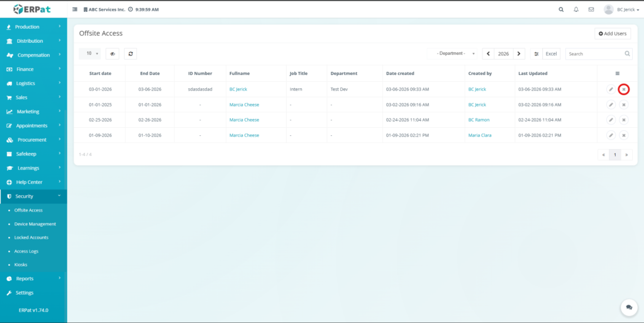Edit the BC Jerick row pencil icon
This screenshot has width=644, height=323.
pyautogui.click(x=611, y=89)
